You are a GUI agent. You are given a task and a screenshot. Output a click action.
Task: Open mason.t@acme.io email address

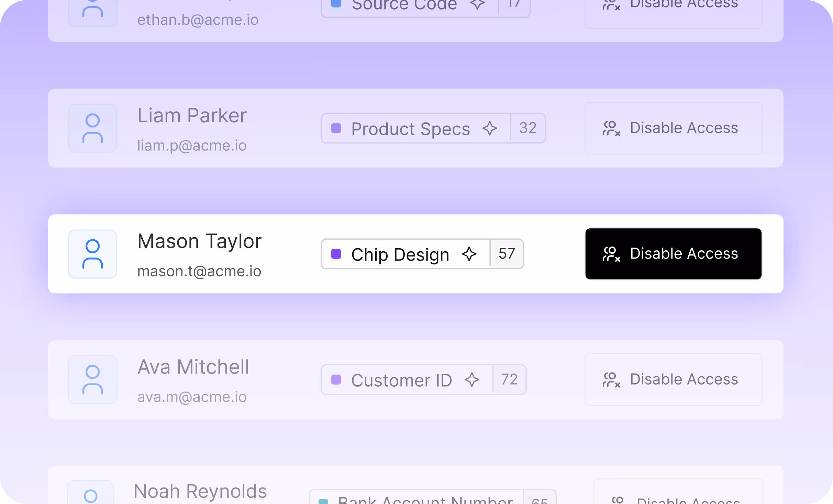[199, 271]
